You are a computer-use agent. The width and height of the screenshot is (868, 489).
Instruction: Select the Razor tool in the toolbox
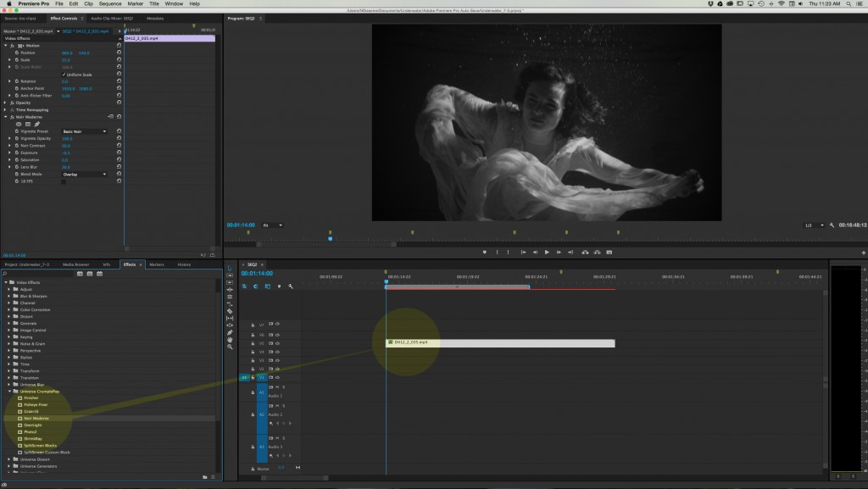[230, 311]
